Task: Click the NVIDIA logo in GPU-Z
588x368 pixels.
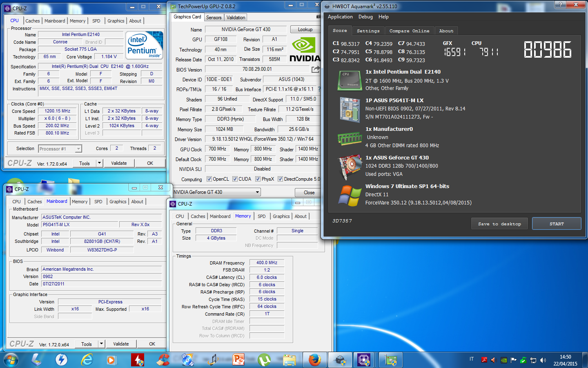Action: (305, 49)
